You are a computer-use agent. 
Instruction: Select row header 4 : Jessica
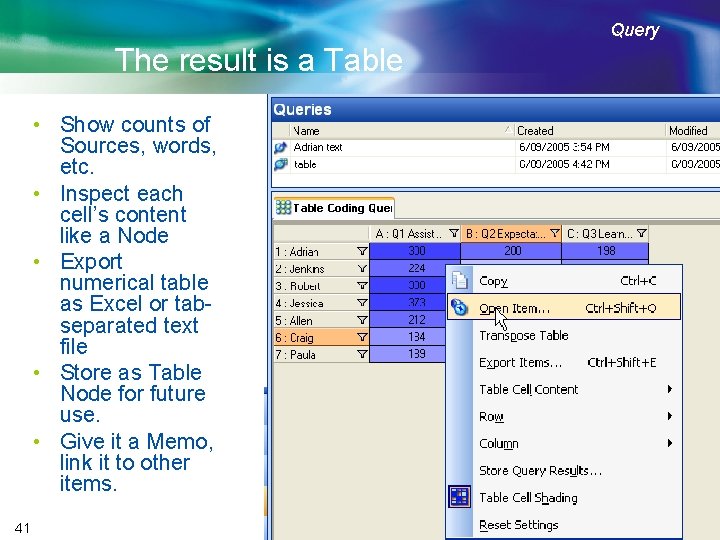click(x=321, y=303)
